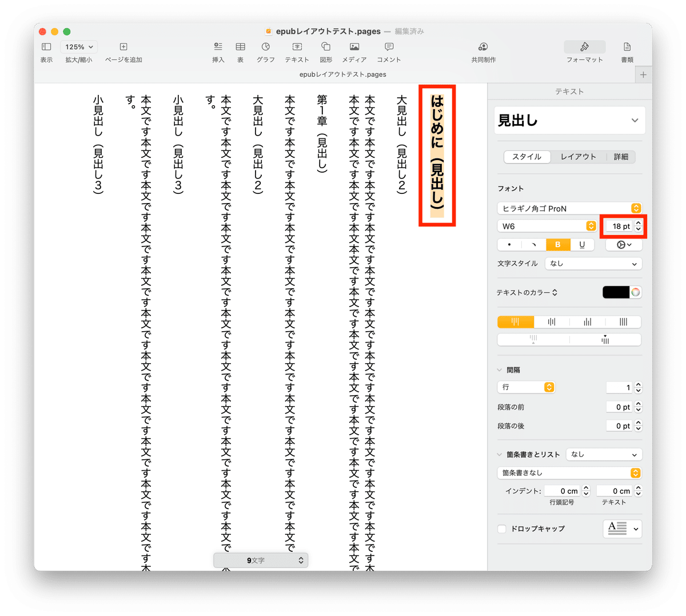Open advanced font options gear
Screen dimensions: 686x616
[x=624, y=245]
